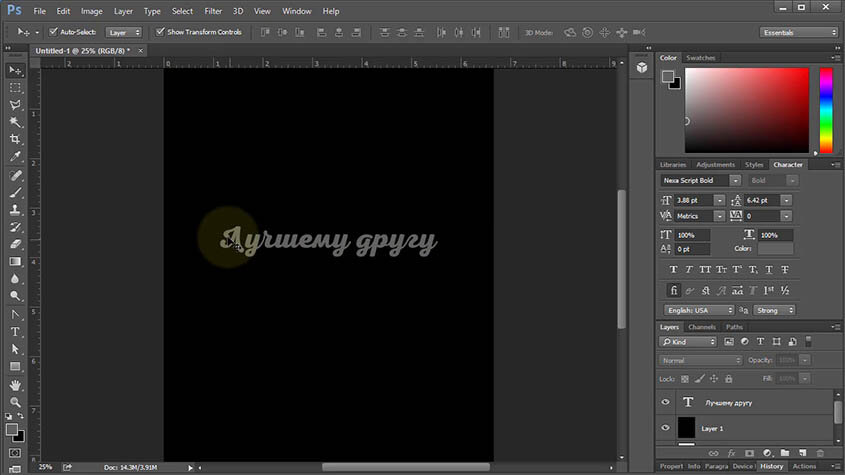The image size is (845, 475).
Task: Toggle Faux Bold in Character panel
Action: click(673, 270)
